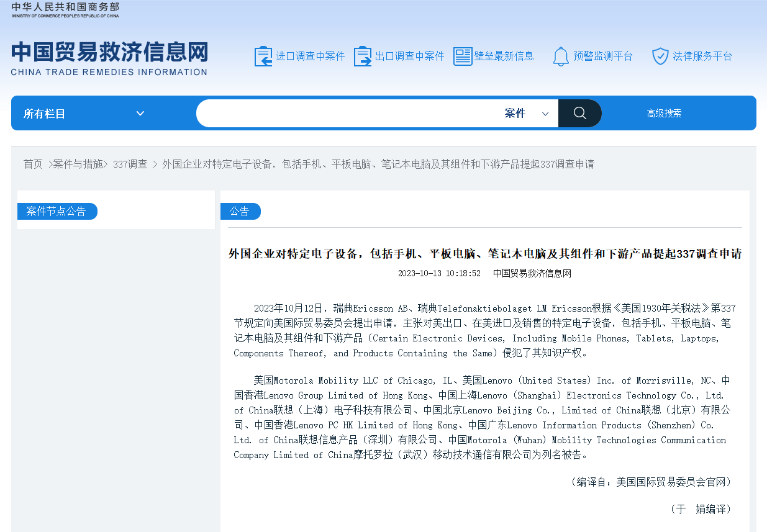Viewport: 767px width, 532px height.
Task: Click the barrier latest info newspaper icon
Action: 463,56
